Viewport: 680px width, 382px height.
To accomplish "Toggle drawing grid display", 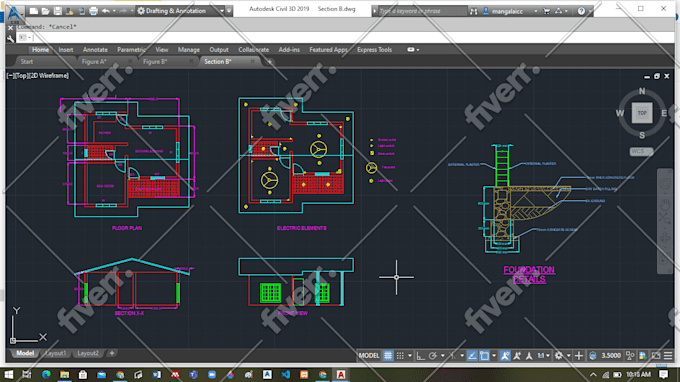I will pyautogui.click(x=388, y=356).
